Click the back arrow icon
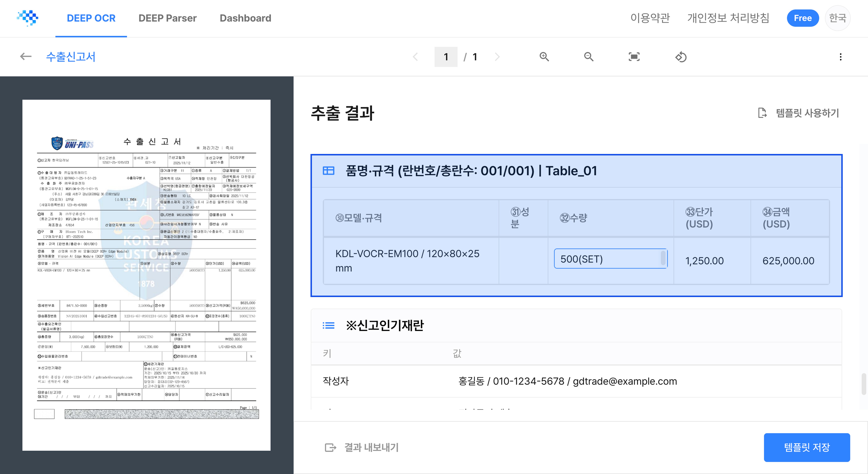The height and width of the screenshot is (474, 868). tap(26, 57)
